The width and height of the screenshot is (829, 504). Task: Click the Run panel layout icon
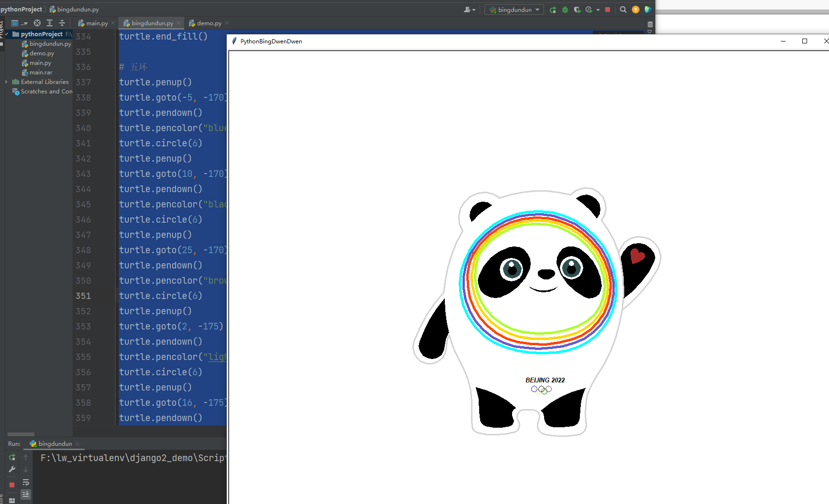(x=12, y=500)
